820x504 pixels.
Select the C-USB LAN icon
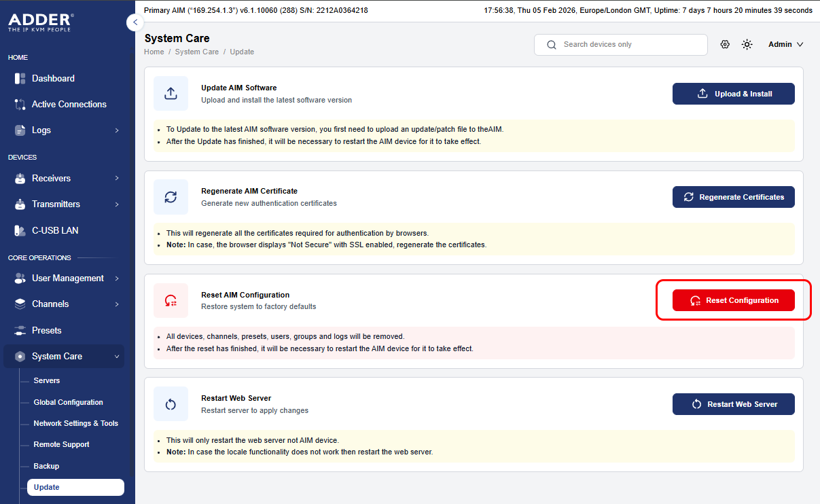[20, 231]
